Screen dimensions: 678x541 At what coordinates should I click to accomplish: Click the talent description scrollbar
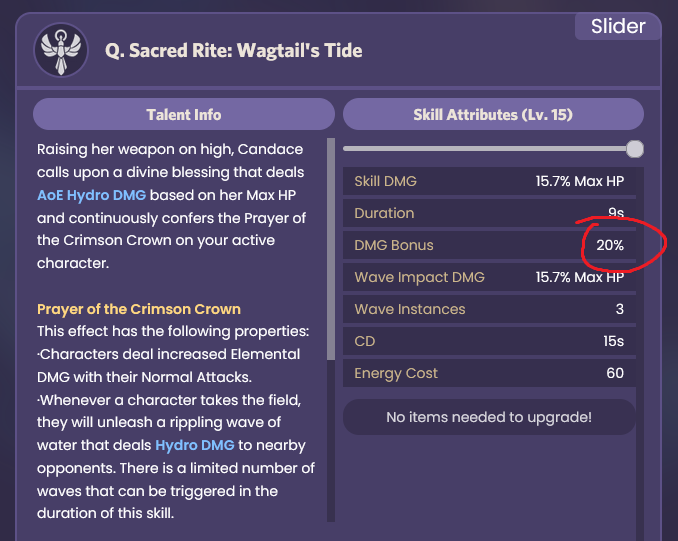point(331,250)
